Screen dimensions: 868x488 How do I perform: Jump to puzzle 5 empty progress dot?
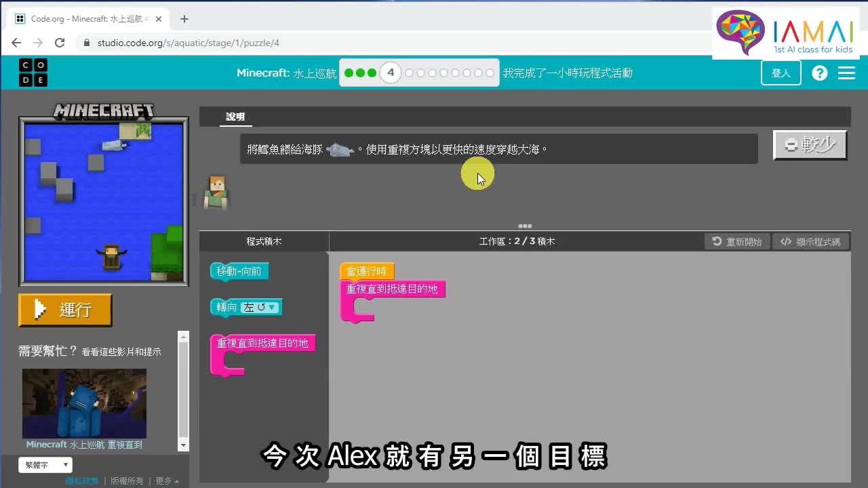pos(409,73)
